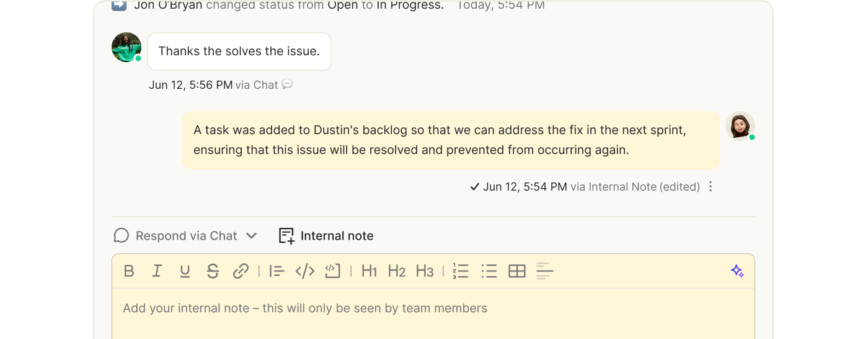Create a numbered list
Viewport: 868px width, 339px height.
[461, 271]
